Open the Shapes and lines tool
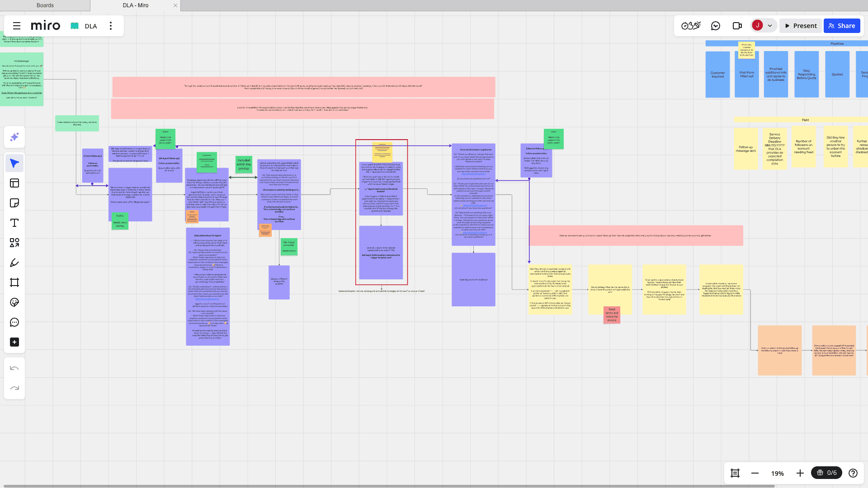This screenshot has height=488, width=868. click(14, 243)
